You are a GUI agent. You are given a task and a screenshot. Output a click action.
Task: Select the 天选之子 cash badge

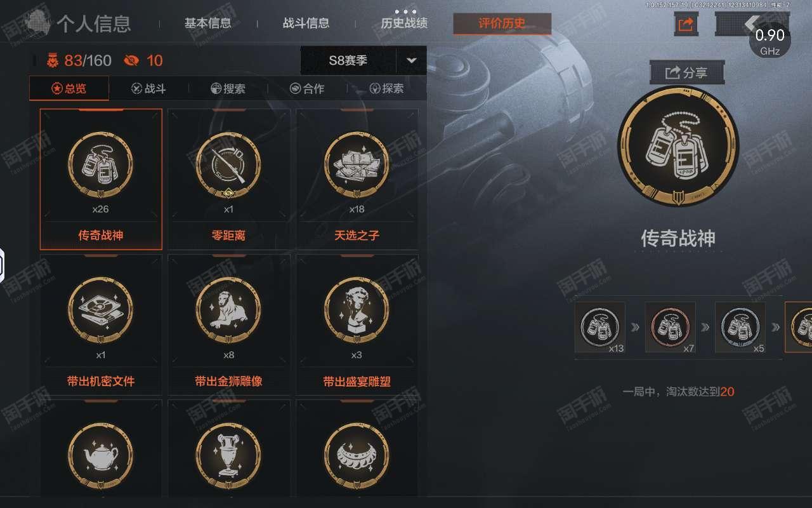[357, 179]
